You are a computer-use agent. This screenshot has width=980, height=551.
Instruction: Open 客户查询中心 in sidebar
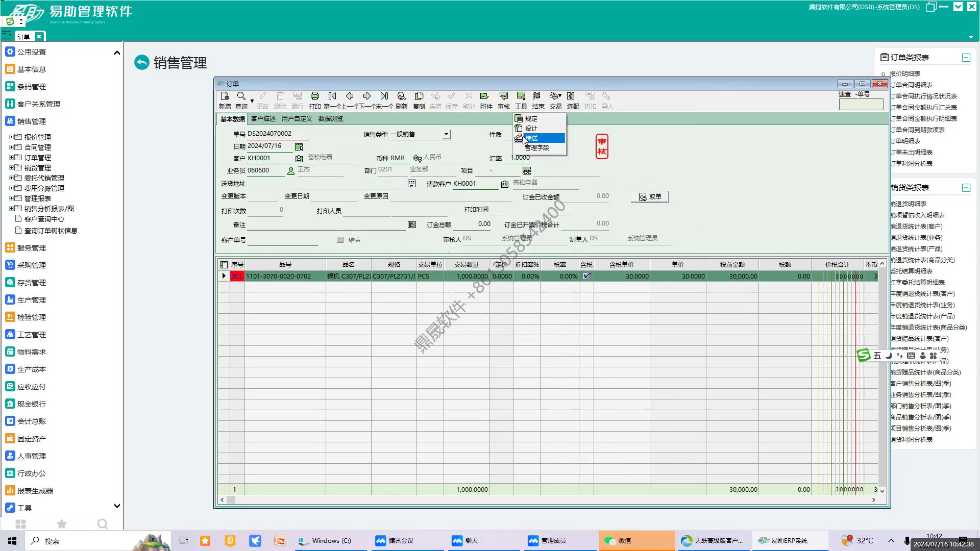44,219
